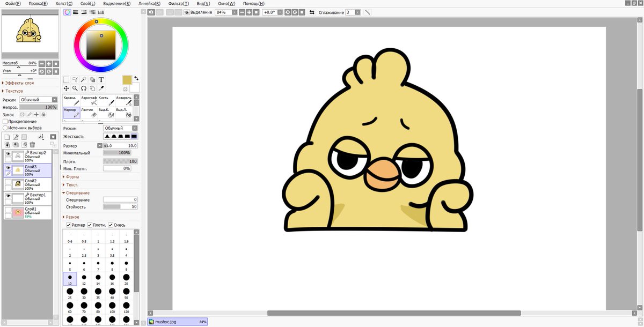Choose the Каранд. pencil brush

coord(71,101)
